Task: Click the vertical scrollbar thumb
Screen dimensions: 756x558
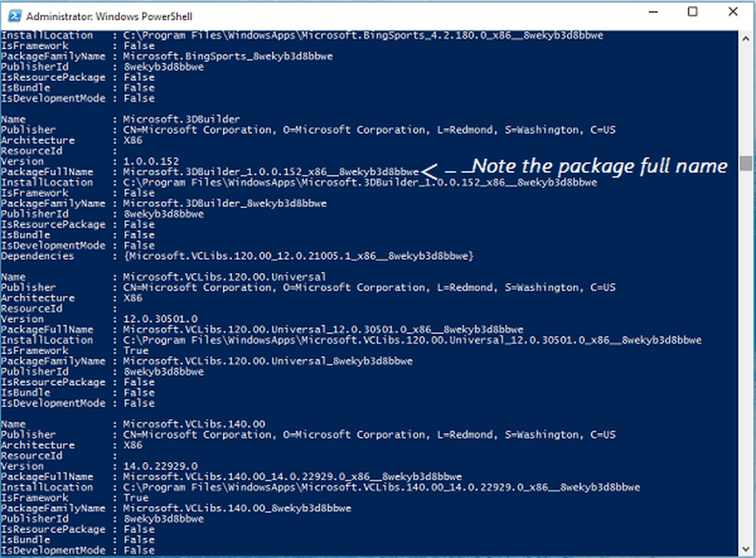Action: click(x=747, y=164)
